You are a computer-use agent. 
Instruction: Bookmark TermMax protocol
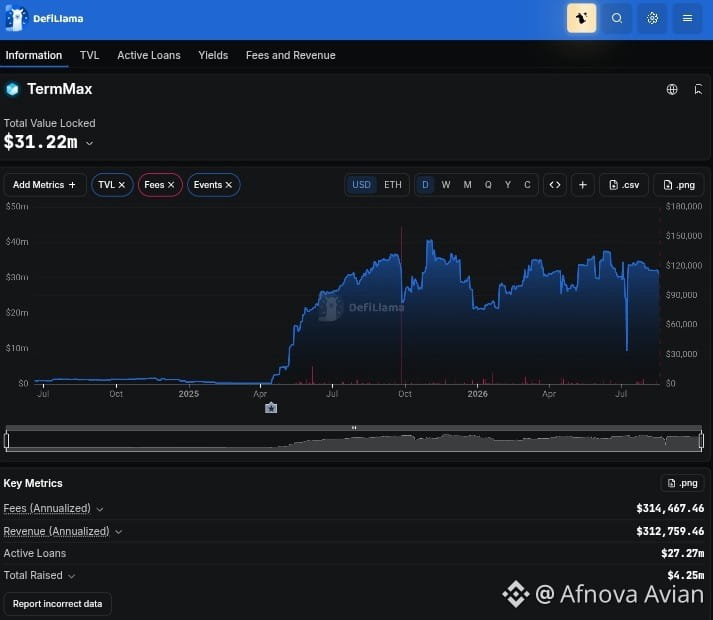click(x=698, y=89)
